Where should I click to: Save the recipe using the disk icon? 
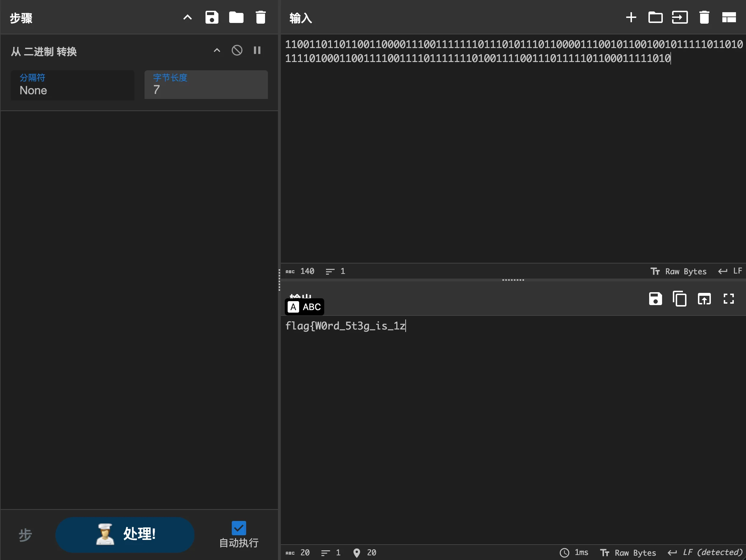click(x=212, y=17)
